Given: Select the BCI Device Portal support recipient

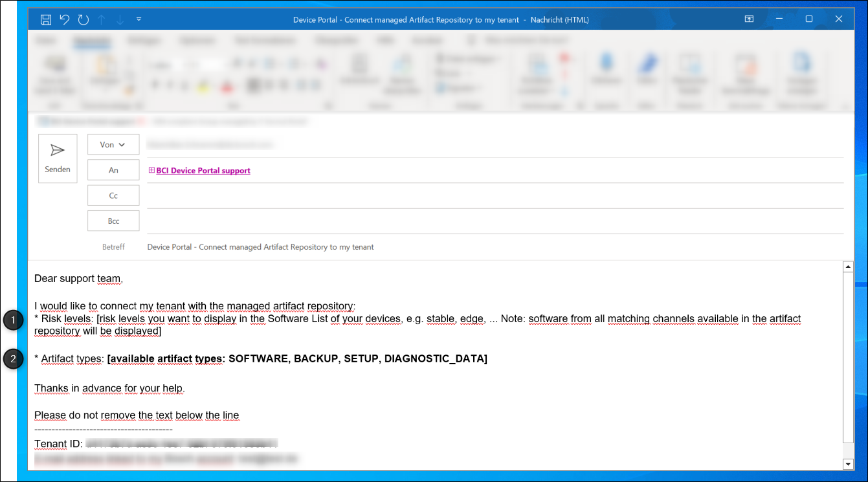Looking at the screenshot, I should tap(203, 171).
